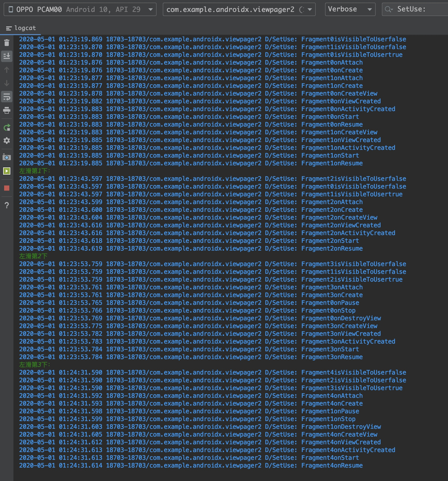448x481 pixels.
Task: Toggle scroll to the end icon
Action: [7, 56]
